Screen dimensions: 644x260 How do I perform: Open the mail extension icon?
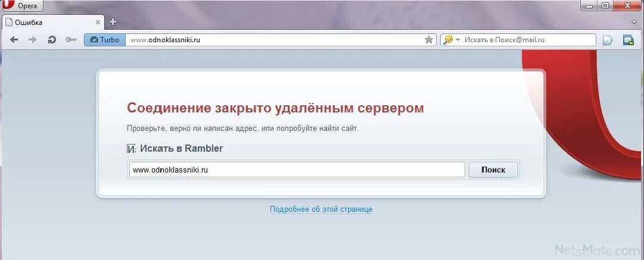[x=629, y=40]
